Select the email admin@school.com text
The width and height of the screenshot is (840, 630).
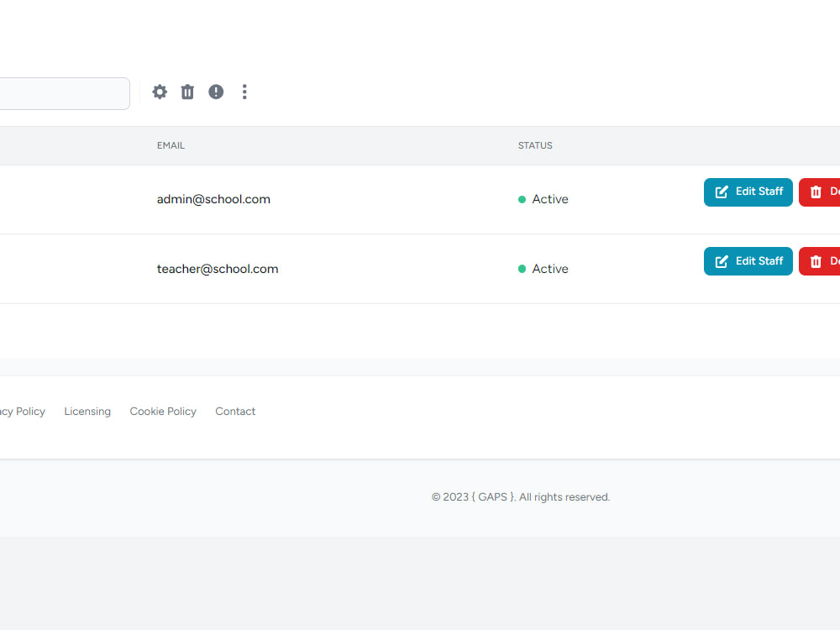[213, 199]
